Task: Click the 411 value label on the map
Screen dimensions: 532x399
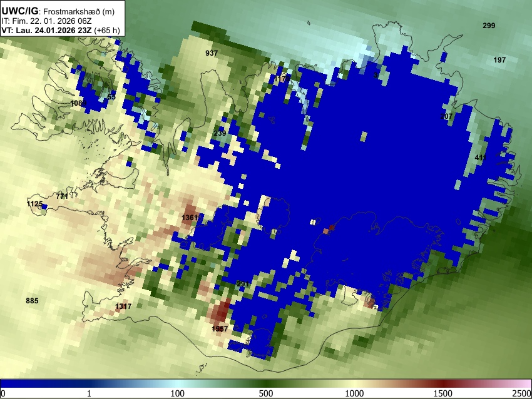Action: 481,158
